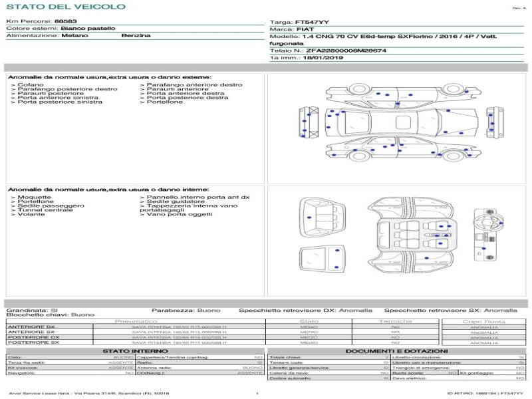Select Specchietto retrovisore DX: Anomalia

tap(305, 311)
